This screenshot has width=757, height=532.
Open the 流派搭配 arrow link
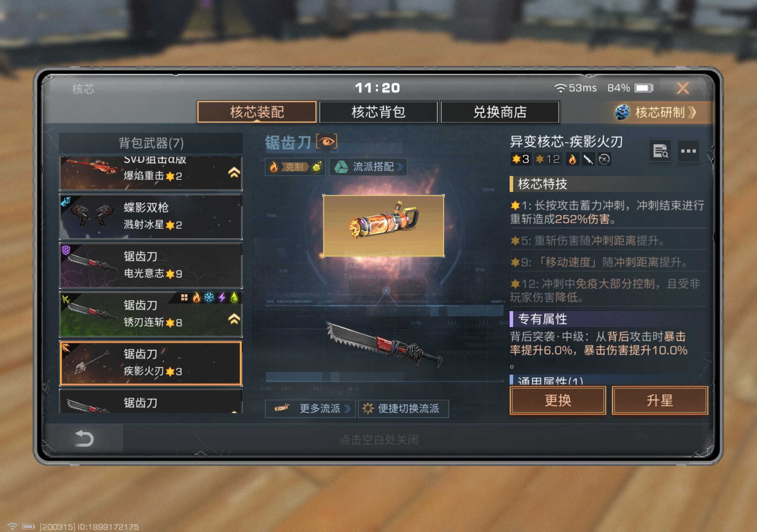[368, 167]
